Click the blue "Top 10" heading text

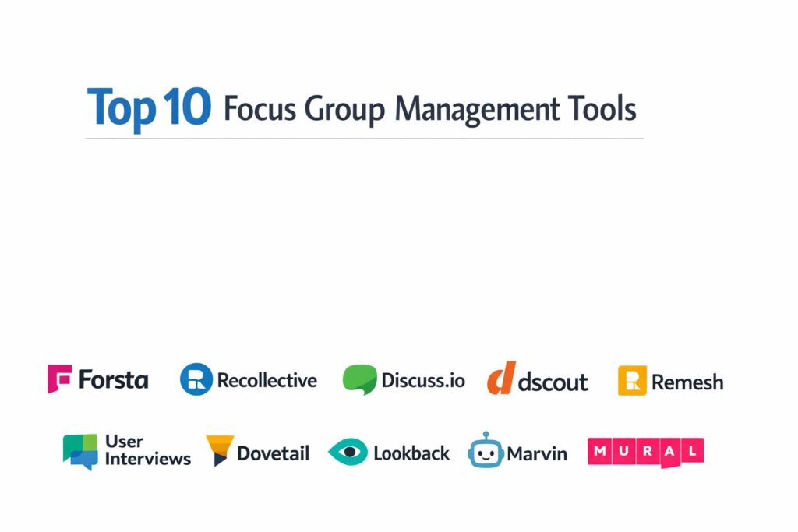(x=148, y=108)
